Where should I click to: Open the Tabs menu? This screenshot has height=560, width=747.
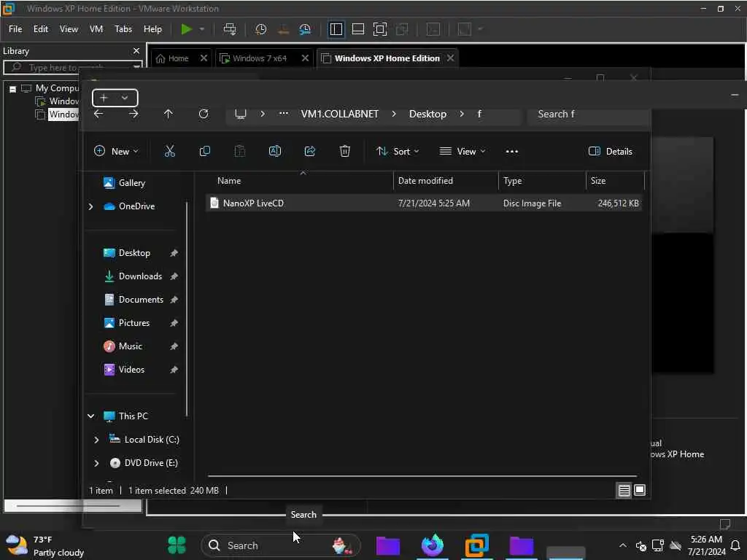point(123,29)
